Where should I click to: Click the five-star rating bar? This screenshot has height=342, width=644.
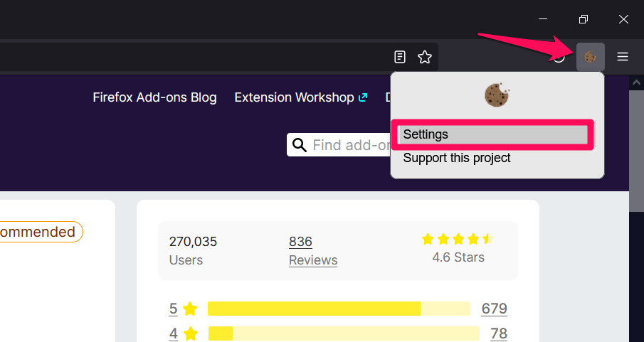click(x=339, y=309)
